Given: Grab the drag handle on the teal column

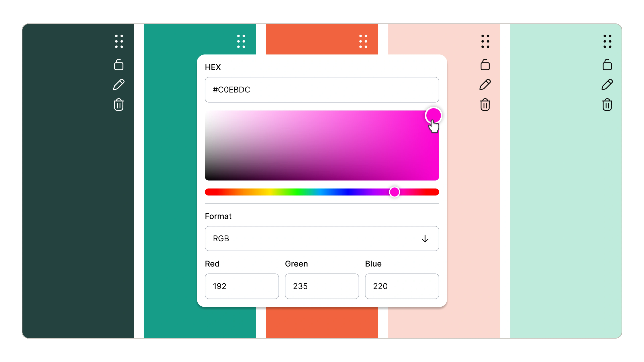Looking at the screenshot, I should [241, 41].
